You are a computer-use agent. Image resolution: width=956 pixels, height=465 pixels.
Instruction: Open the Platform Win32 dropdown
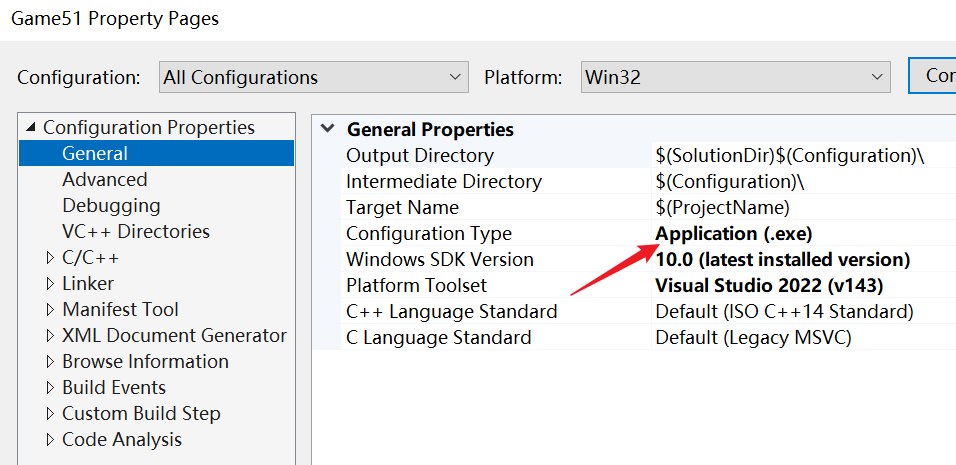[735, 77]
